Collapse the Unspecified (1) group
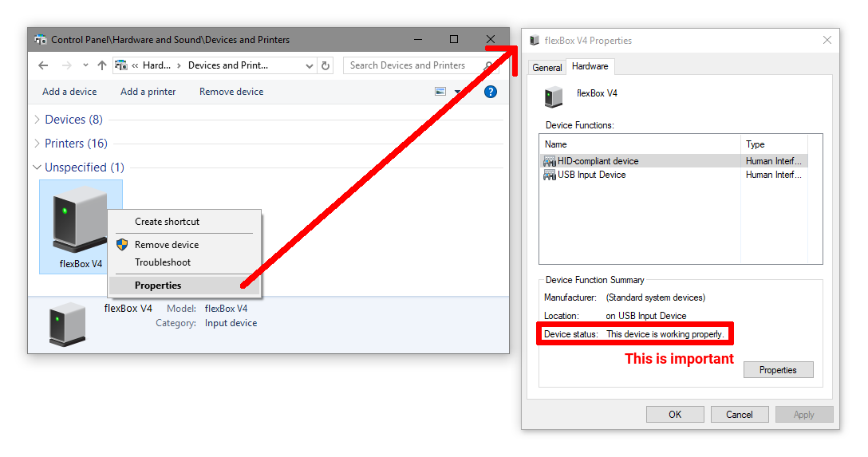868x457 pixels. pyautogui.click(x=37, y=167)
